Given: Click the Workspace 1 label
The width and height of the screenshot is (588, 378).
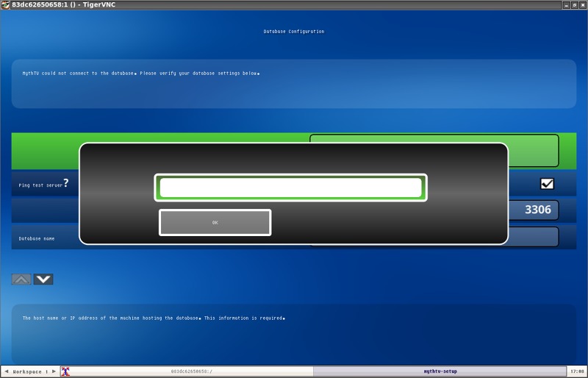Looking at the screenshot, I should coord(30,371).
